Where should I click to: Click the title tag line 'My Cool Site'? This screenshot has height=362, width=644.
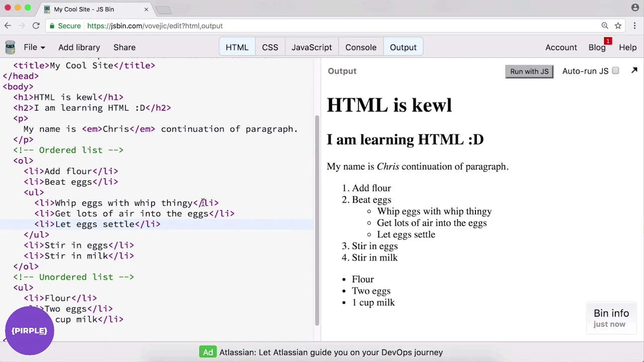(84, 65)
